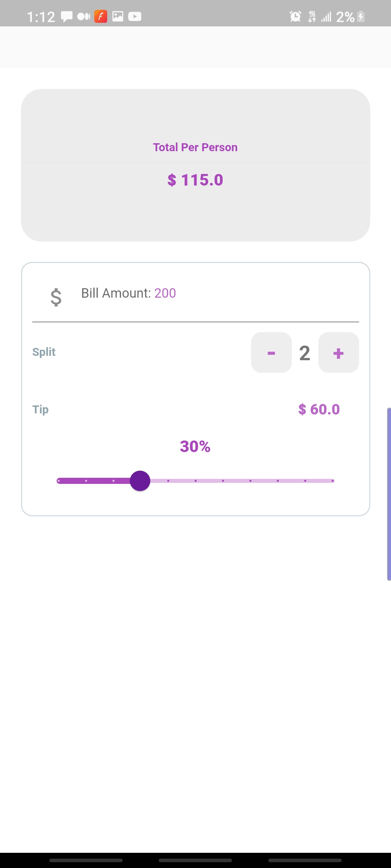Tap the $ 60.0 tip amount text

pos(319,409)
